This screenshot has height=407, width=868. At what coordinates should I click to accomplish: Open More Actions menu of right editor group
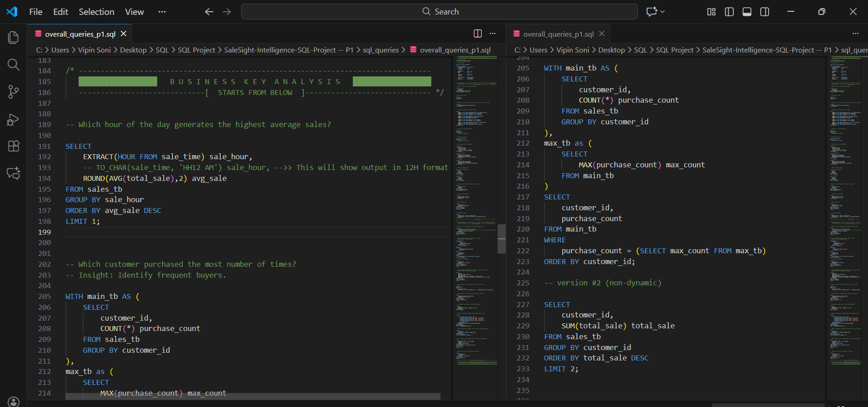[x=855, y=33]
